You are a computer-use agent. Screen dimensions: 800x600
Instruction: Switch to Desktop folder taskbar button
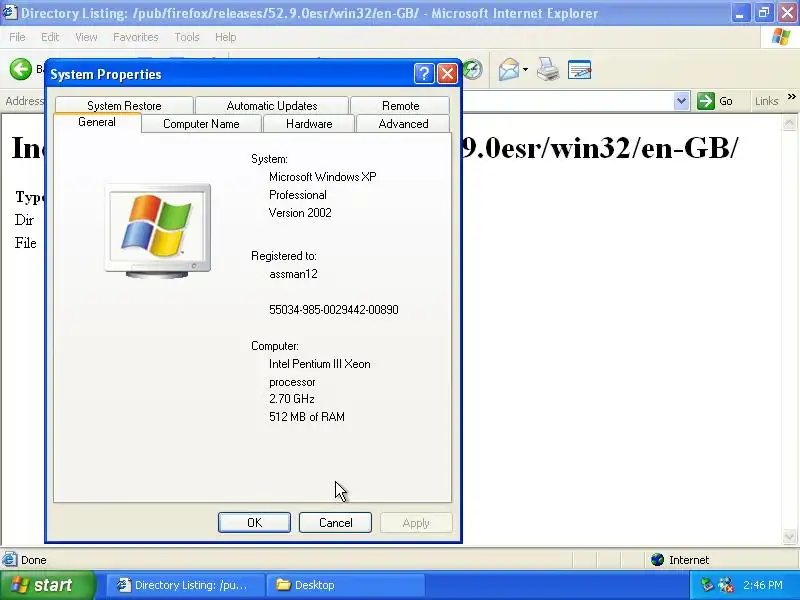coord(346,585)
